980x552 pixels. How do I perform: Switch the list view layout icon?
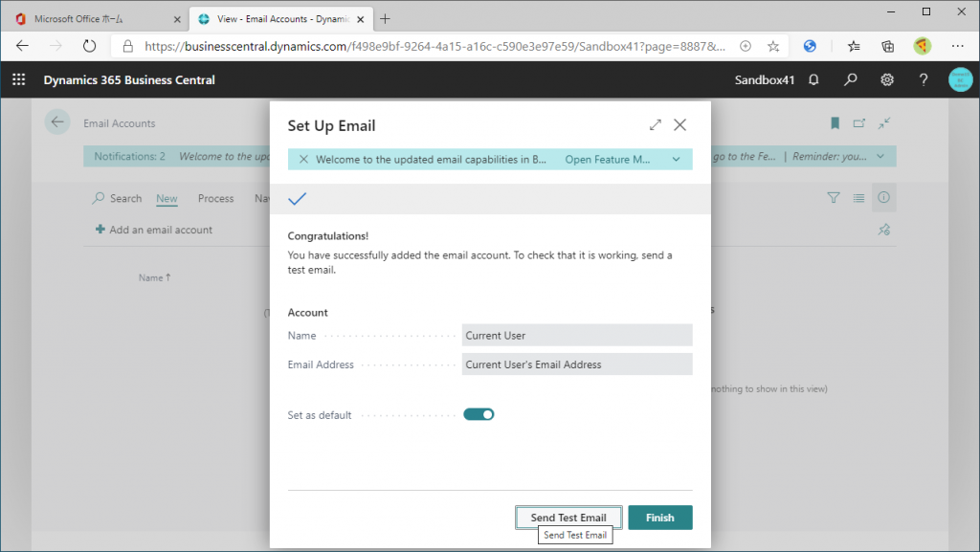coord(858,198)
